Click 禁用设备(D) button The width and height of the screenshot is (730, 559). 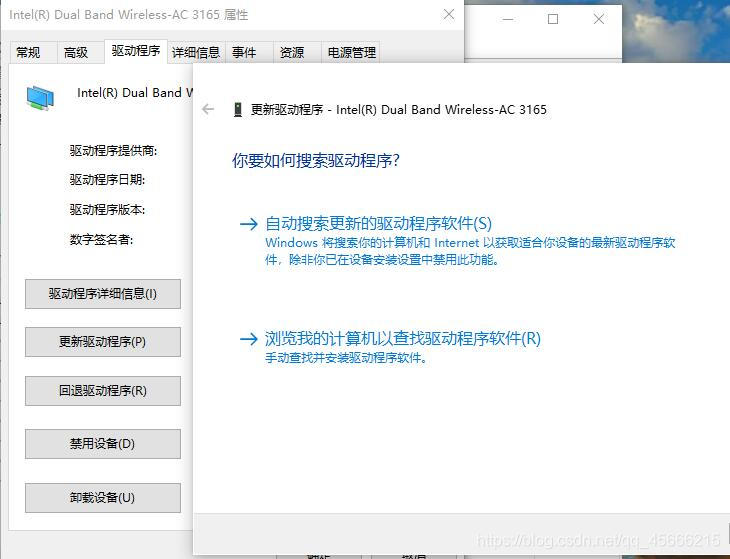point(103,444)
